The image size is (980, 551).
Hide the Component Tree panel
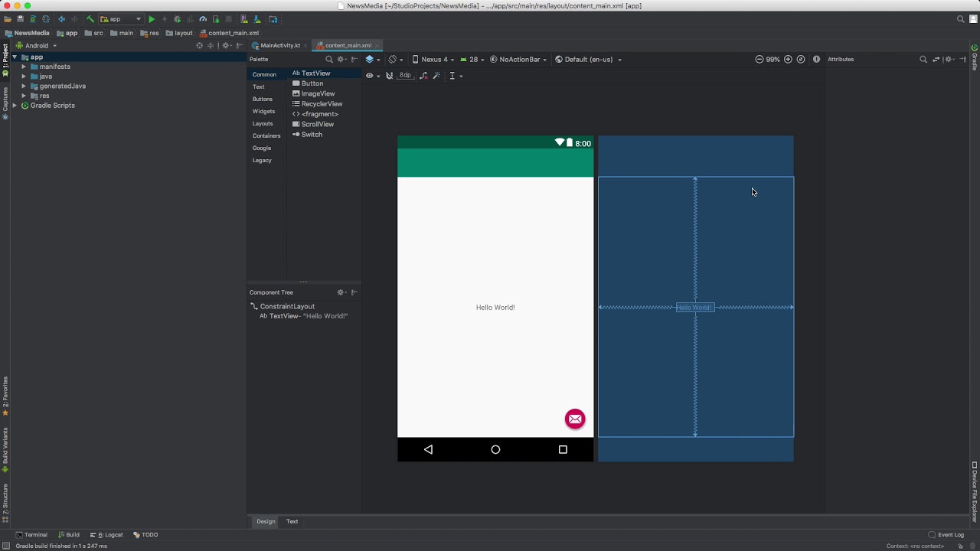(x=354, y=292)
